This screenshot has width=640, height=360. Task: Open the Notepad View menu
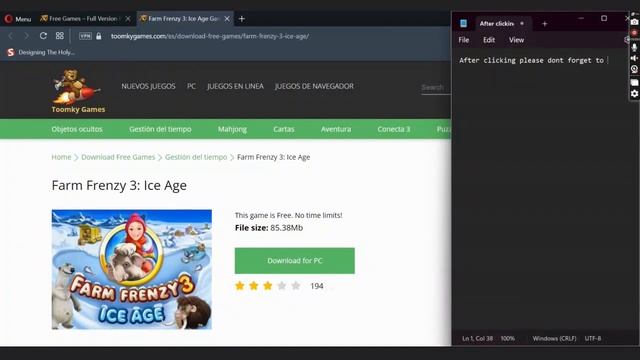tap(516, 40)
